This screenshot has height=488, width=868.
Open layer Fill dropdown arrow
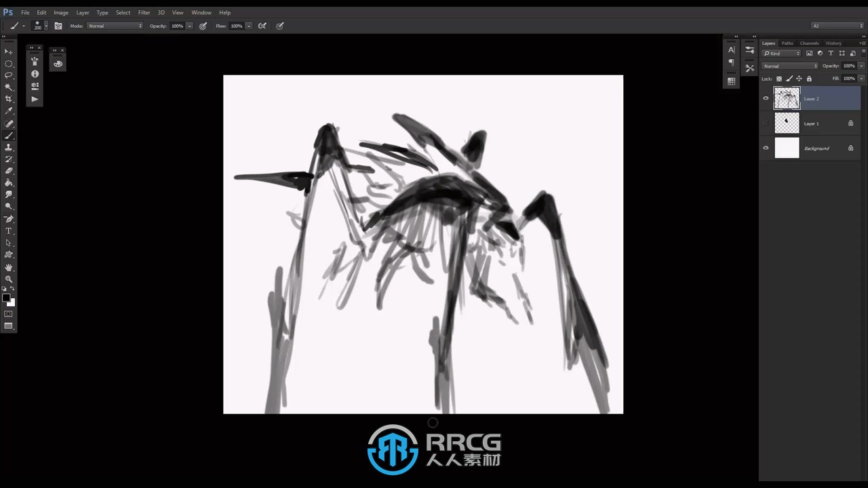861,79
